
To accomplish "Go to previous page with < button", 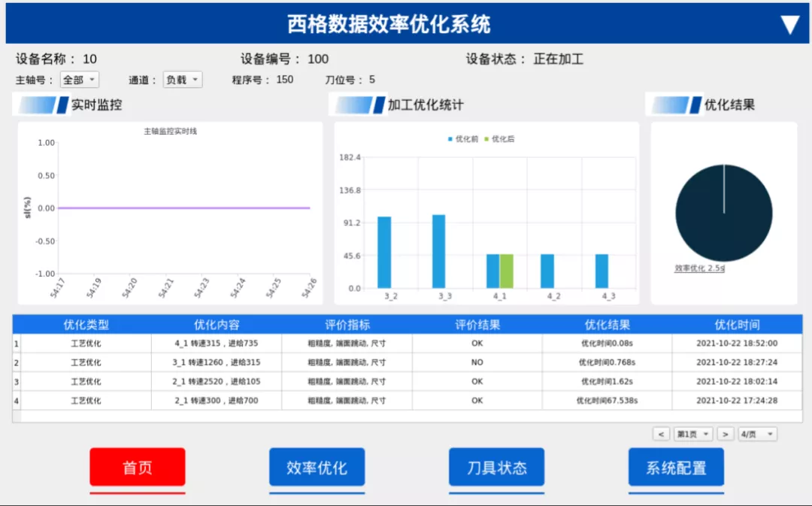I will click(x=661, y=434).
